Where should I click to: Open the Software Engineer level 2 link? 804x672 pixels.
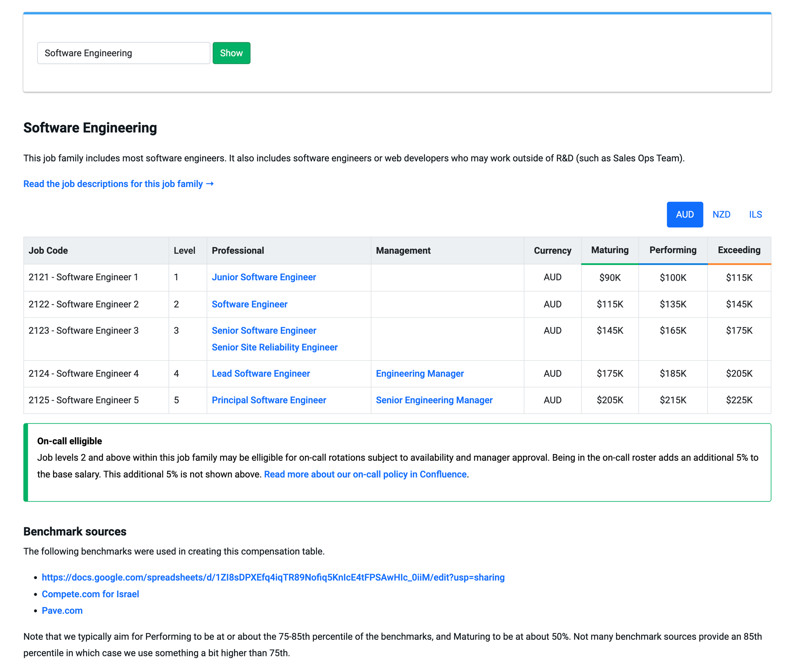(x=249, y=304)
